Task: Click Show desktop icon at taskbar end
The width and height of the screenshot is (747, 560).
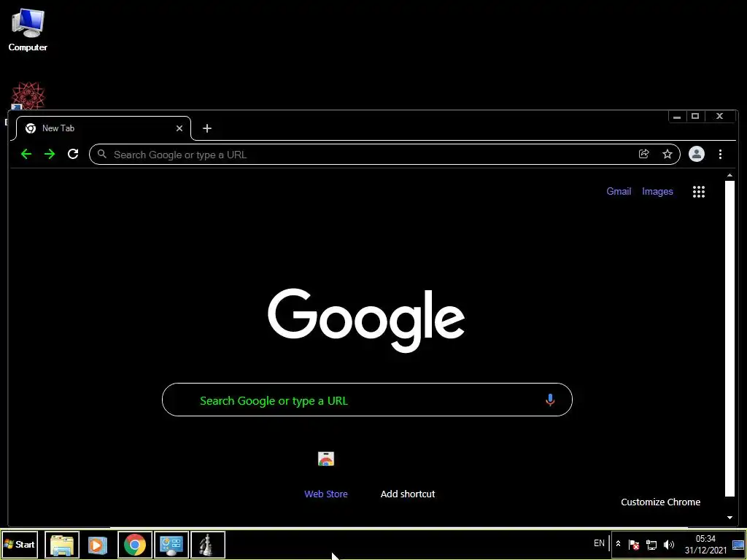Action: coord(738,544)
